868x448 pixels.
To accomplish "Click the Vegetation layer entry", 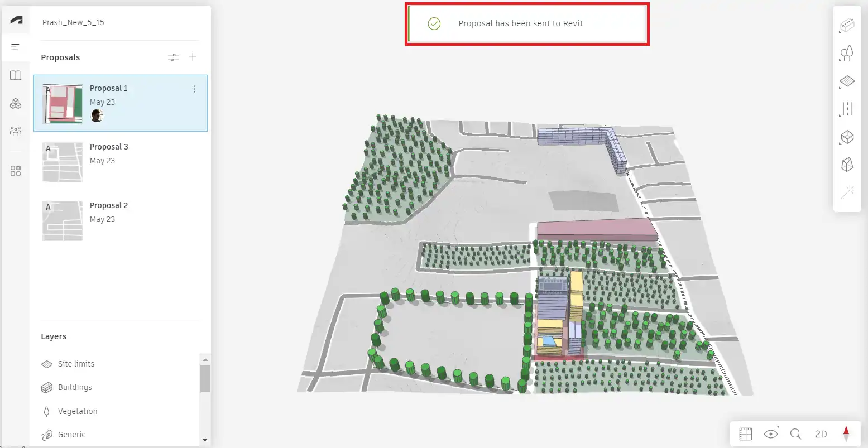I will click(x=78, y=411).
